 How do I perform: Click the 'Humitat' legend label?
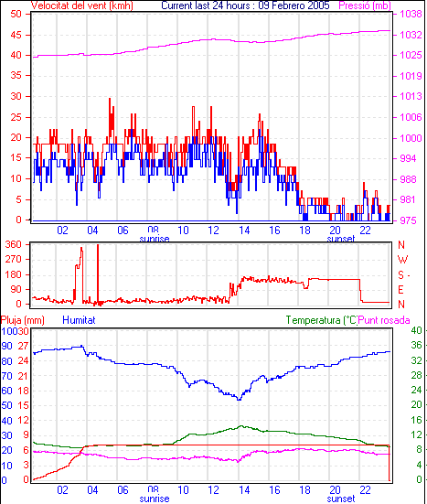(79, 320)
